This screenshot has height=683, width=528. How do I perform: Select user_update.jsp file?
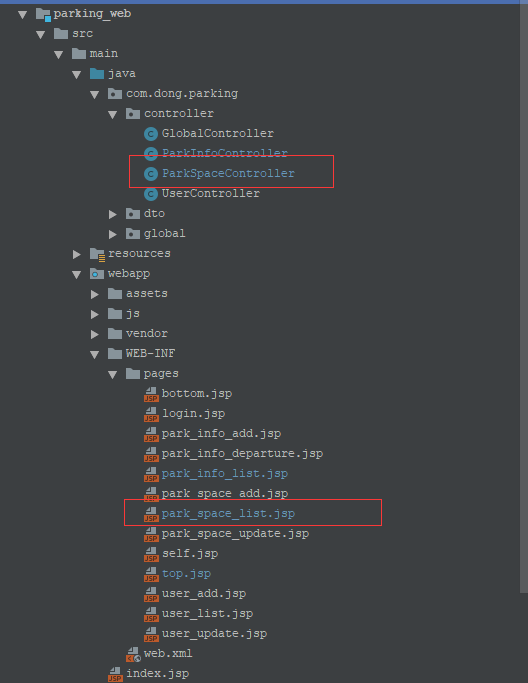point(214,634)
